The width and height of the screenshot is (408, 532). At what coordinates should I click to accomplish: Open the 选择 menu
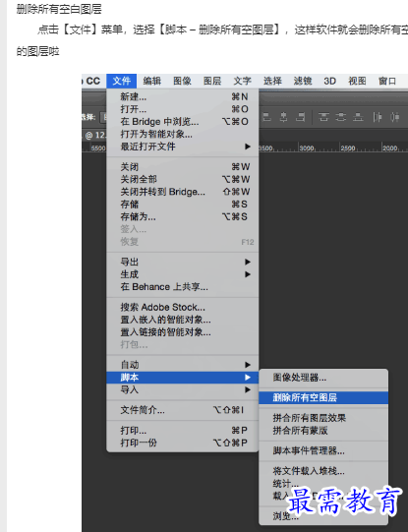[x=272, y=81]
